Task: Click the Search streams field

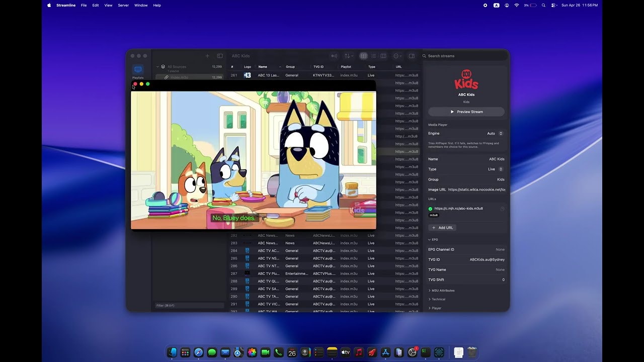Action: click(465, 56)
